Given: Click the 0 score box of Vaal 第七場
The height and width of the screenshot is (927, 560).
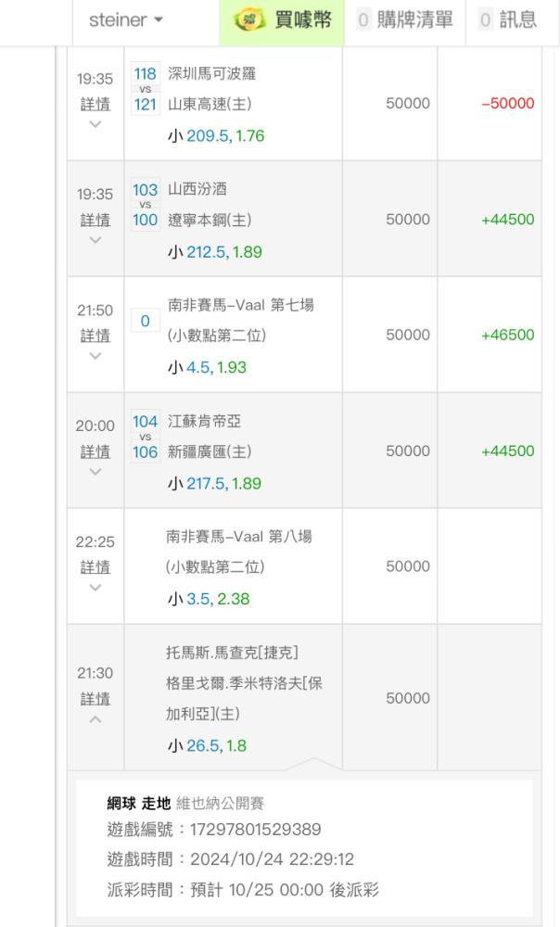Looking at the screenshot, I should point(145,321).
